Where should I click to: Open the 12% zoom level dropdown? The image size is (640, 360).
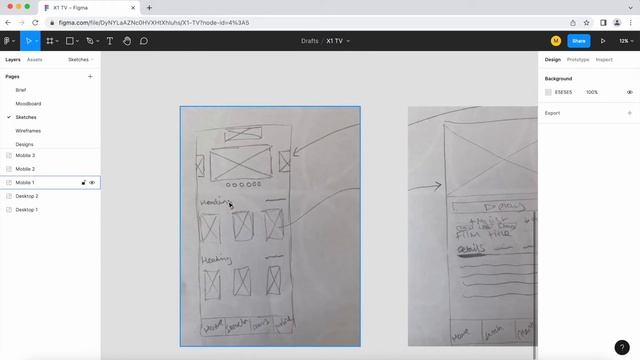(626, 41)
